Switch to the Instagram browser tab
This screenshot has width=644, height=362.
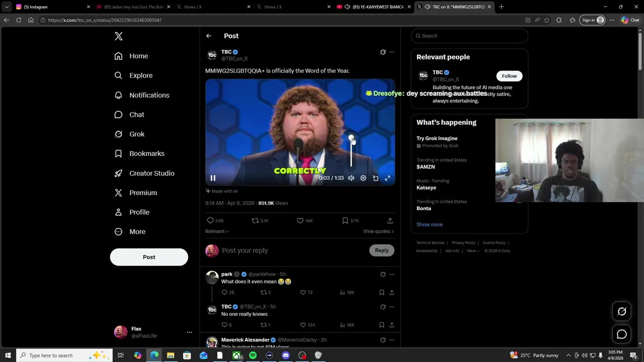pos(52,7)
